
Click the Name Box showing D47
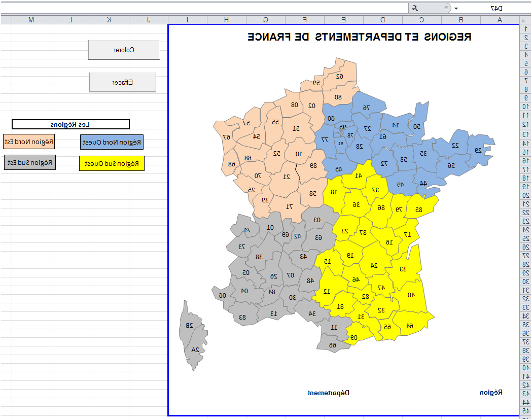pos(495,9)
